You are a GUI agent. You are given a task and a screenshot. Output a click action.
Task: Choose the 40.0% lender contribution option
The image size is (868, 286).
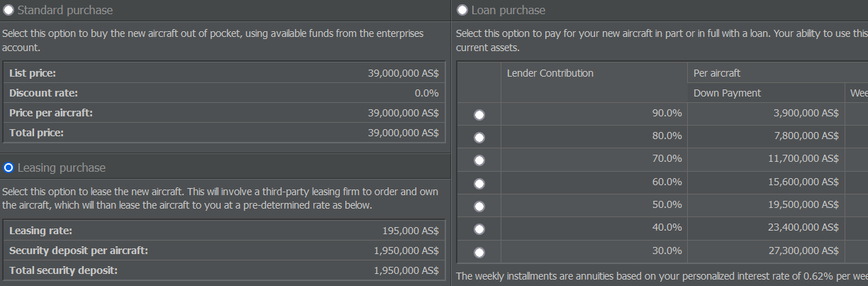tap(479, 229)
